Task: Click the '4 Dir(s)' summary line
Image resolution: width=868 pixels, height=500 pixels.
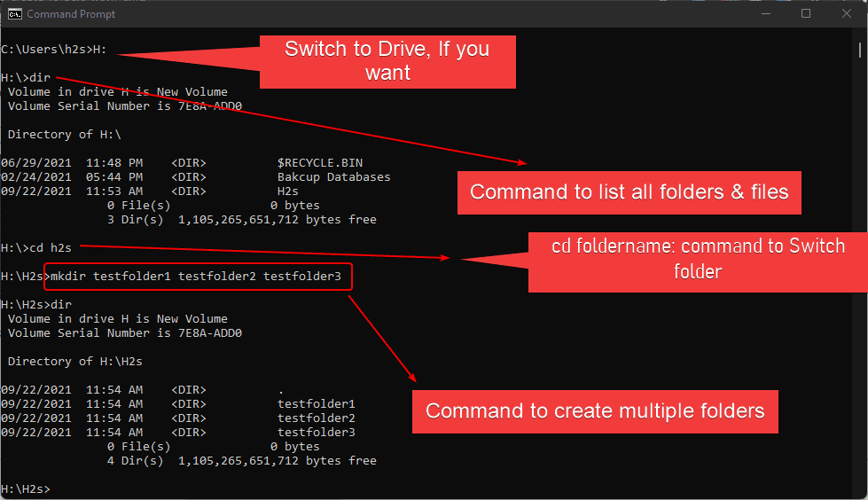Action: coord(242,461)
